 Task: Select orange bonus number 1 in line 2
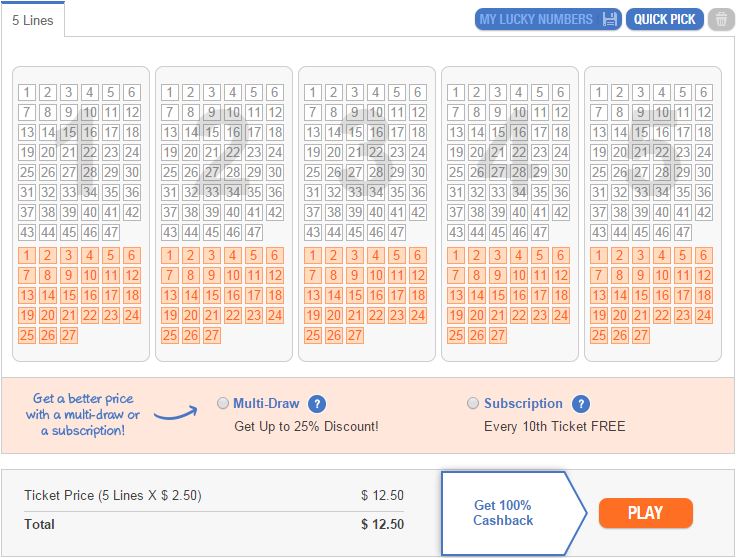click(170, 255)
